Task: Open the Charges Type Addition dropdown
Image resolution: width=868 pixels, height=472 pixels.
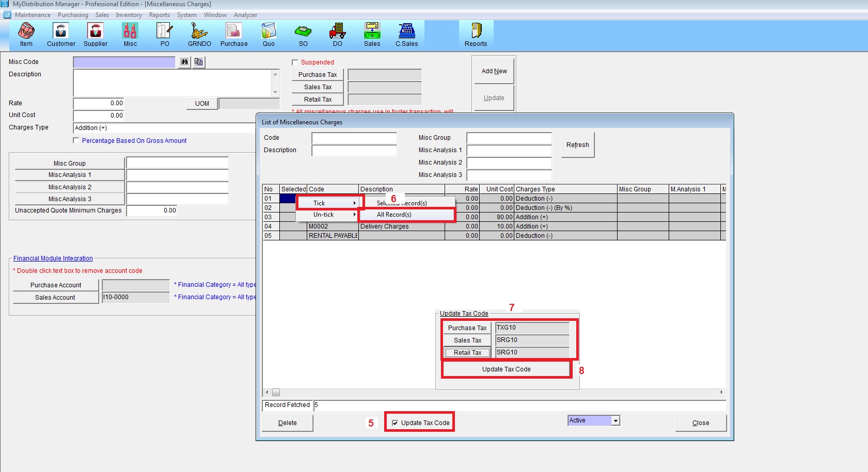Action: pyautogui.click(x=165, y=128)
